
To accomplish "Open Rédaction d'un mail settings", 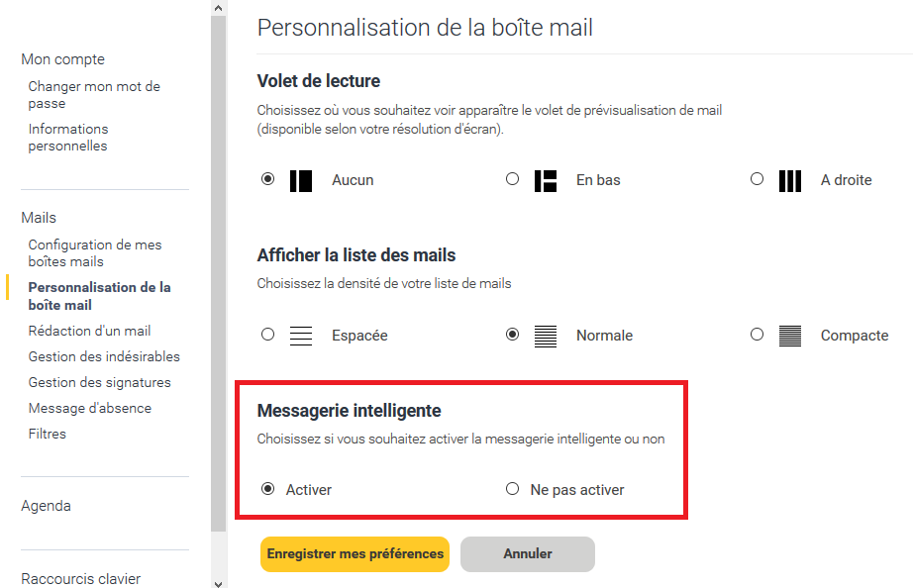I will (x=89, y=331).
